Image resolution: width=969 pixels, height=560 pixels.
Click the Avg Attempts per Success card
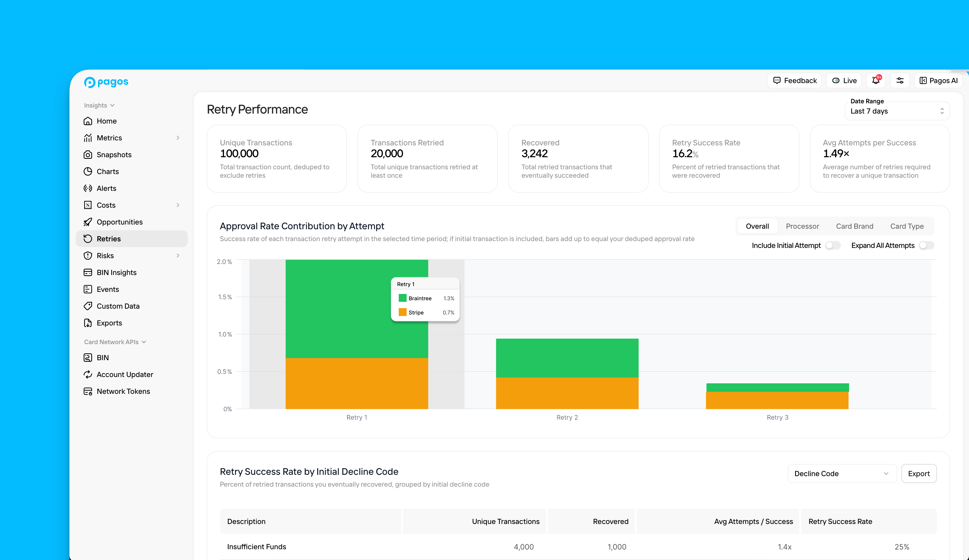click(880, 158)
